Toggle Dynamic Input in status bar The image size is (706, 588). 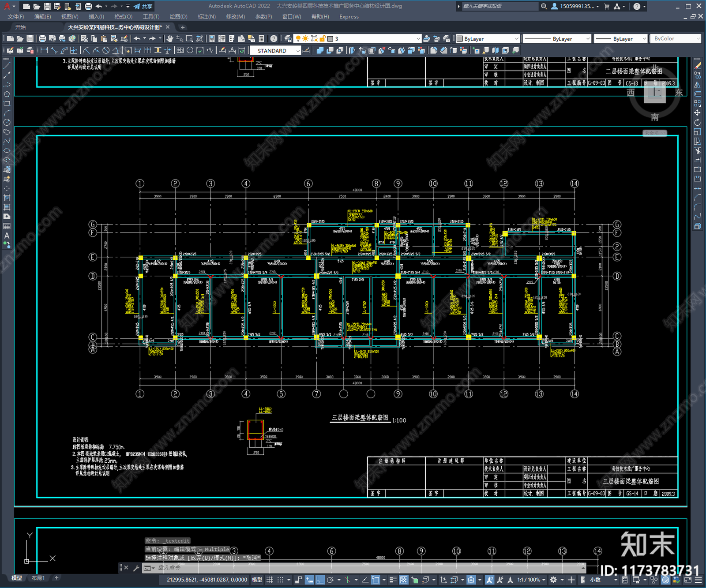pyautogui.click(x=309, y=580)
